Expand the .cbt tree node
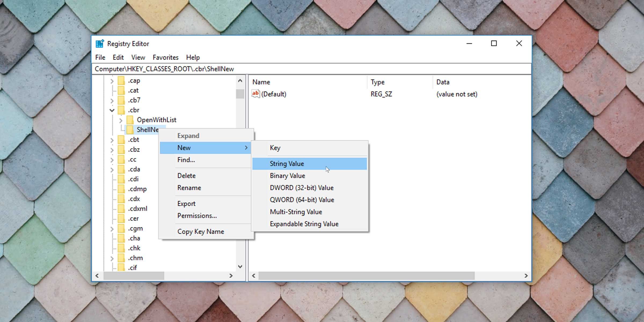Screen dimensions: 644x322 tap(112, 140)
